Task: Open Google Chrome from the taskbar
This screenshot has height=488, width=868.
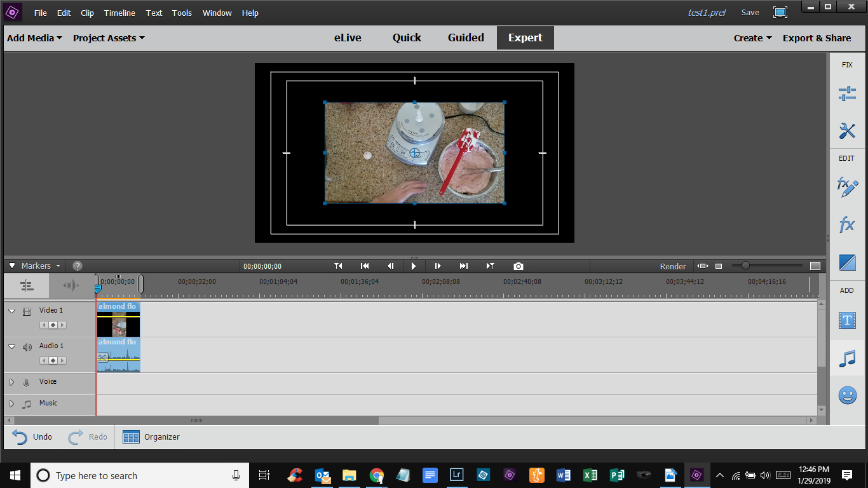Action: tap(377, 475)
